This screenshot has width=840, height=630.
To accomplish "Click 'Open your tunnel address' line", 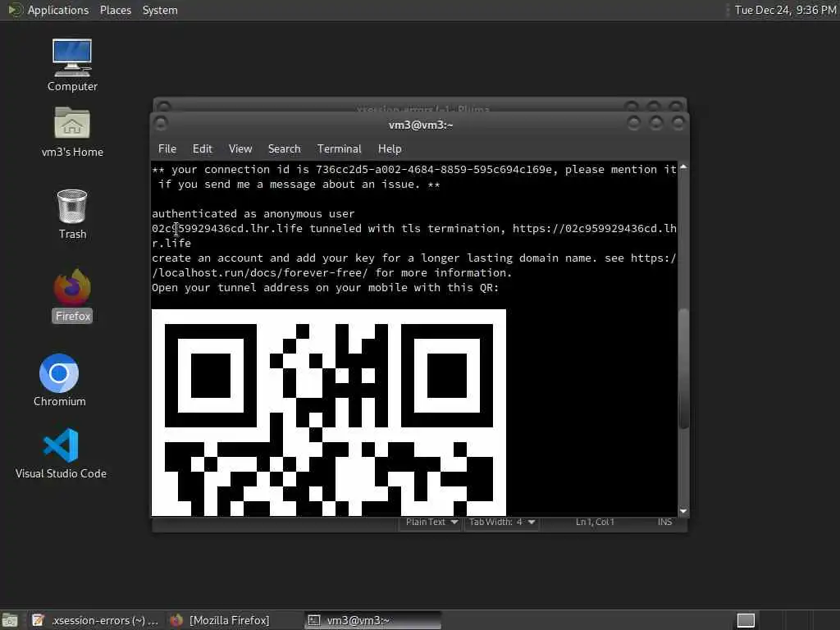I will 325,288.
